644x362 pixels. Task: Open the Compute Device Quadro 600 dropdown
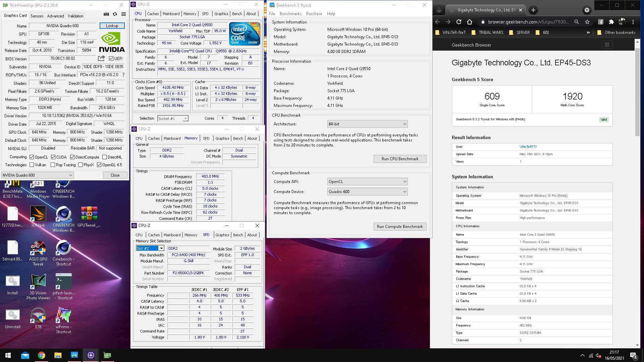tap(368, 191)
